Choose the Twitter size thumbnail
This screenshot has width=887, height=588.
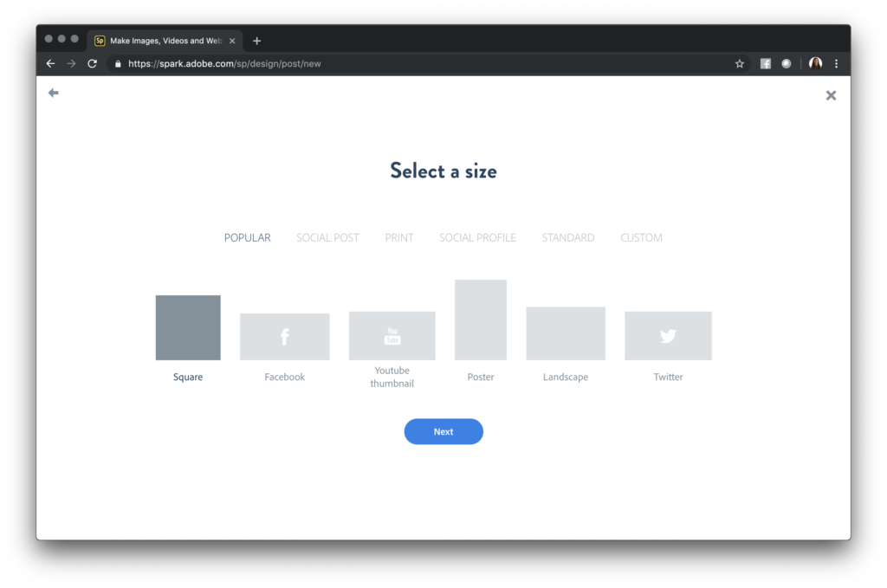668,335
